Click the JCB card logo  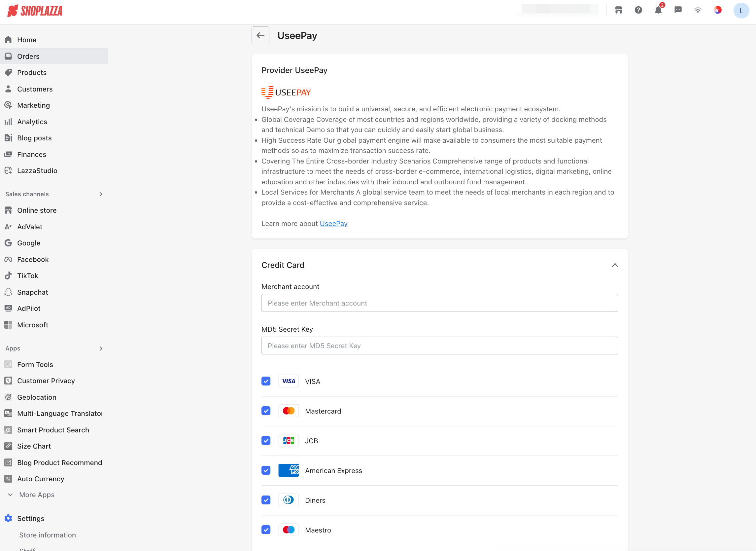tap(288, 440)
